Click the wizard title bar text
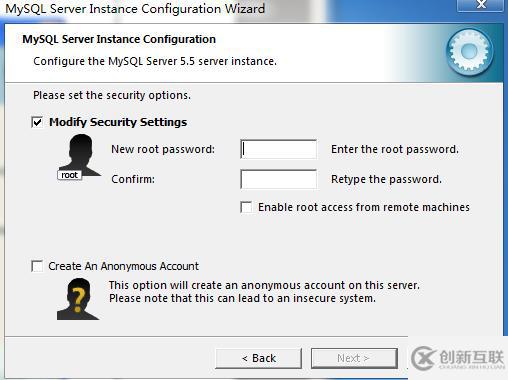Viewport: 508px width, 380px height. tap(135, 8)
